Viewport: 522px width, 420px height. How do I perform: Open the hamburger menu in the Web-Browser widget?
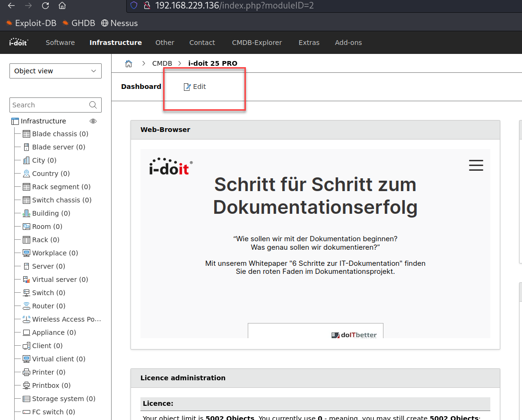(476, 165)
